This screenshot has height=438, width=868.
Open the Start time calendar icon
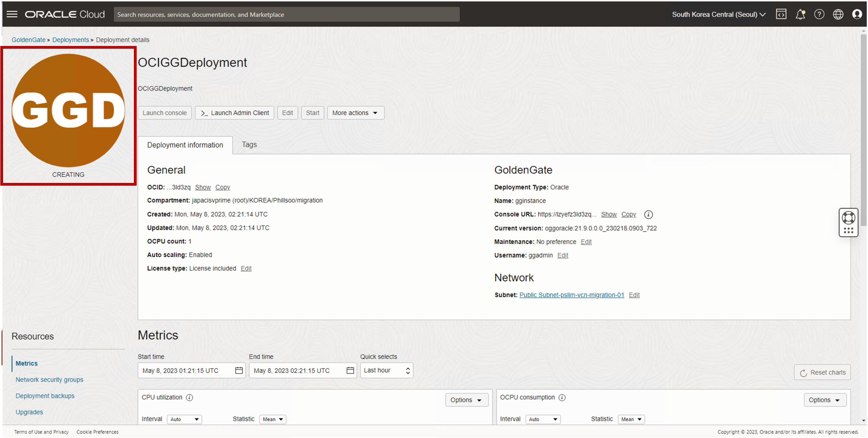(239, 370)
